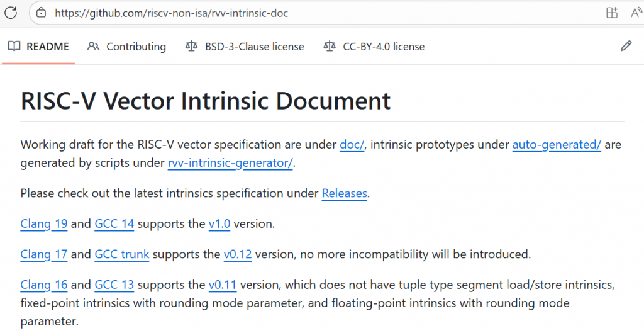Visit the GCC 14 link
This screenshot has width=644, height=333.
pos(114,223)
